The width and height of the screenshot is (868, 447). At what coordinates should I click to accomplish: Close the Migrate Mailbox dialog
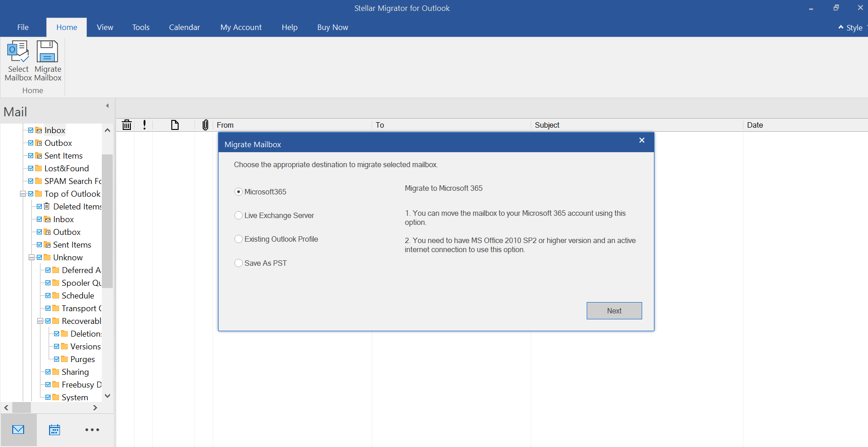[x=642, y=140]
